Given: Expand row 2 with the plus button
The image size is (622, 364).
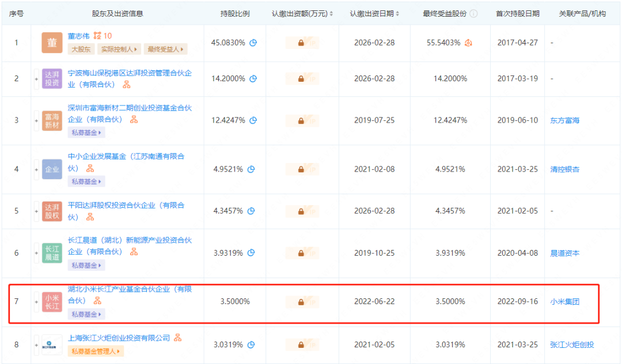Looking at the screenshot, I should (37, 78).
